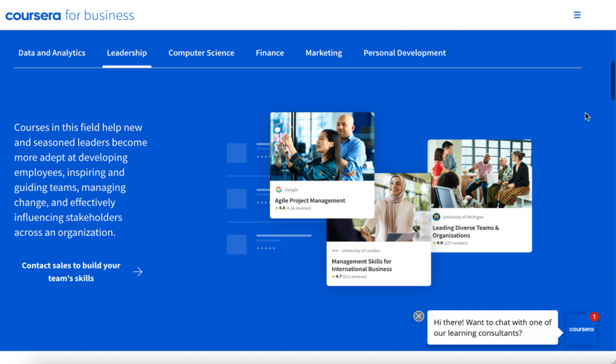Click the page vertical scrollbar thumb
The image size is (616, 364).
tap(612, 81)
